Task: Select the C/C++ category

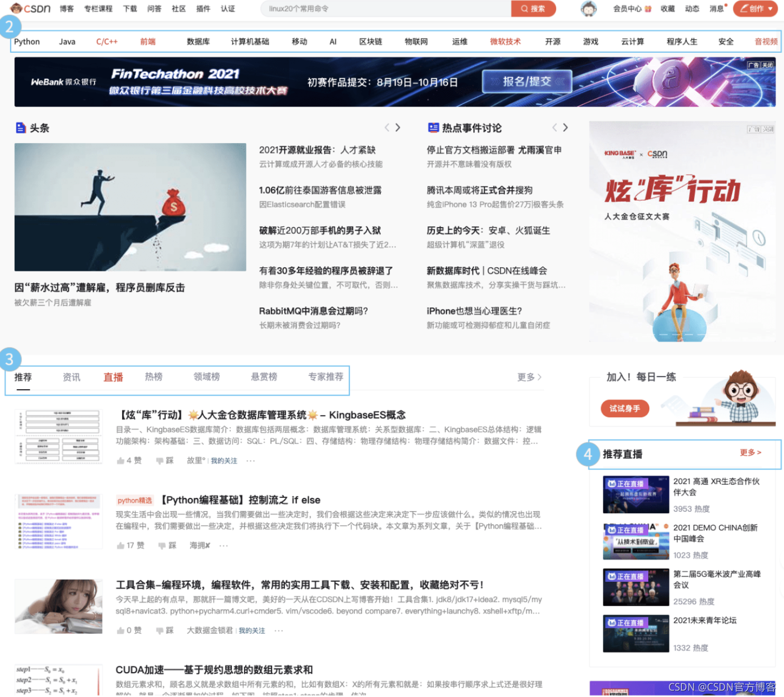Action: point(107,42)
